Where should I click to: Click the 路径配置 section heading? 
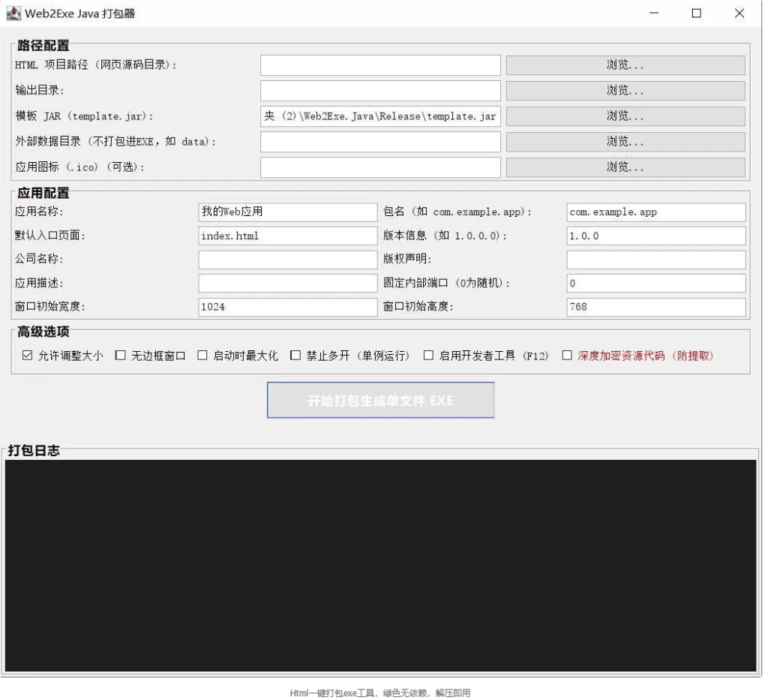(x=43, y=45)
